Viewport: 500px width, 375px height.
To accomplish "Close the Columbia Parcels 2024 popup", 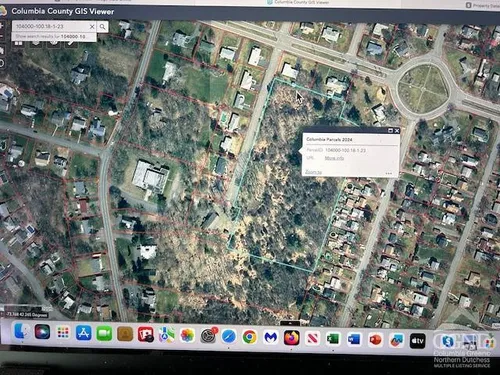I will 397,131.
